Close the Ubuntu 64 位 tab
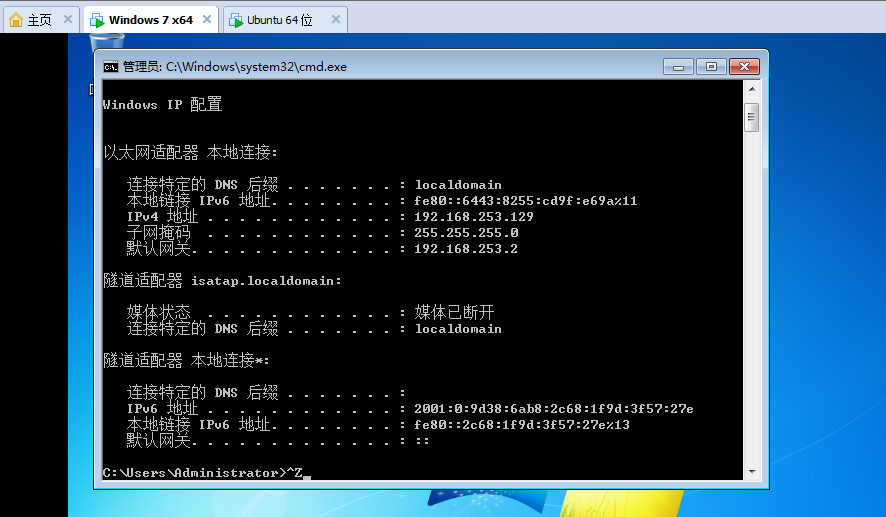Screen dimensions: 886x517 336,19
